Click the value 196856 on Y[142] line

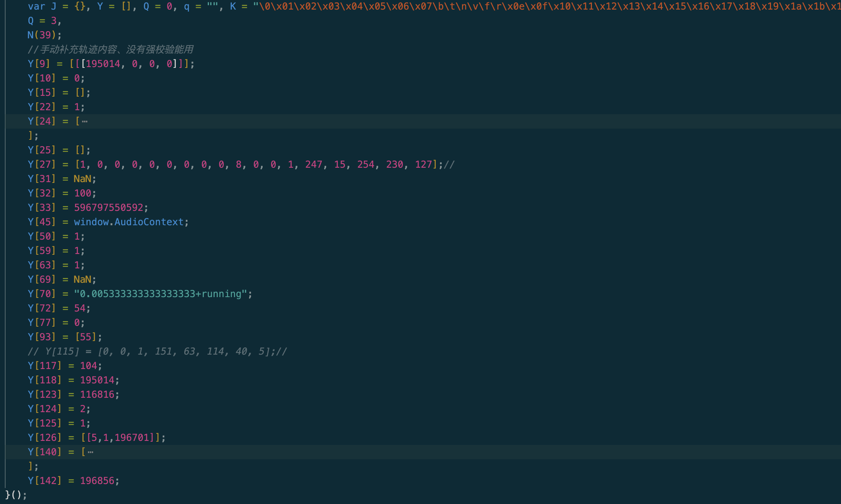[97, 481]
